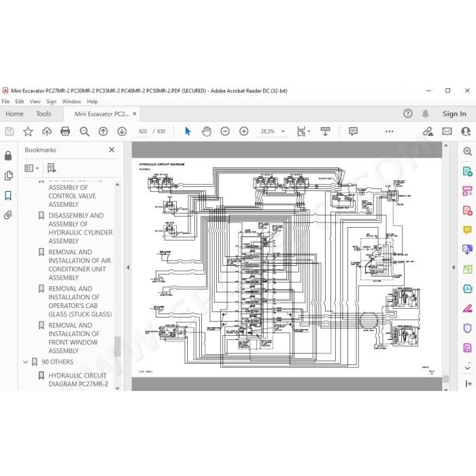Go to next page arrow
Viewport: 476px width, 476px height.
(122, 131)
